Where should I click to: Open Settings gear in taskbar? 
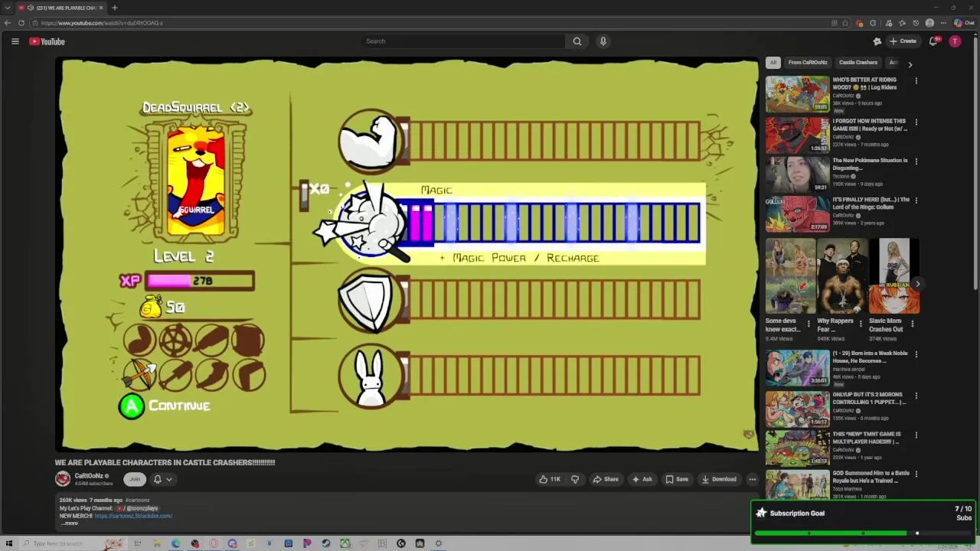tap(439, 543)
